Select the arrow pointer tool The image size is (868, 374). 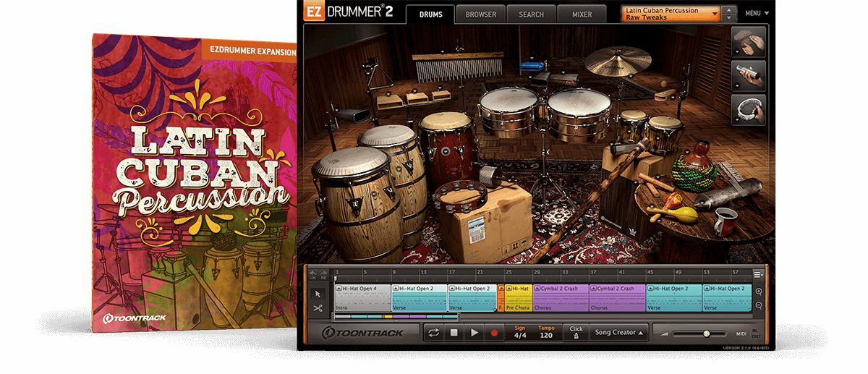(318, 294)
